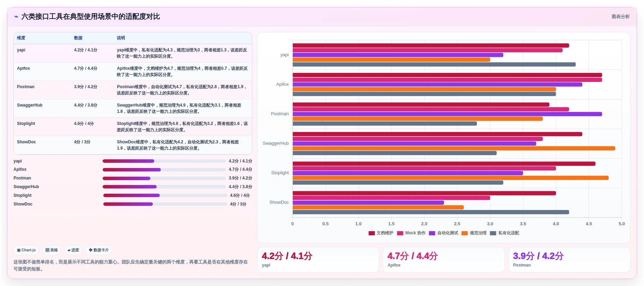The height and width of the screenshot is (286, 644).
Task: Click the SwaggerHub label on the chart axis
Action: (x=276, y=143)
